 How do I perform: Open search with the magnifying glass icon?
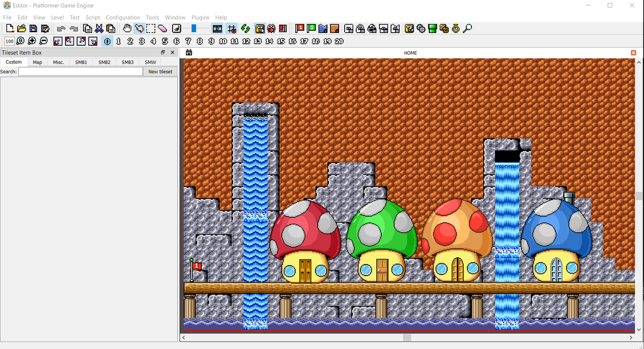click(x=467, y=29)
